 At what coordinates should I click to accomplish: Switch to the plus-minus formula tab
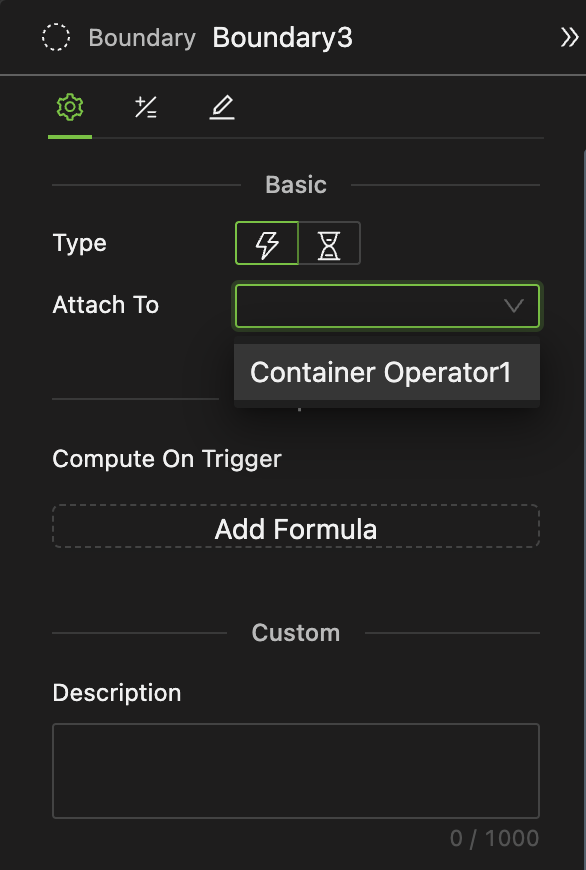[146, 107]
